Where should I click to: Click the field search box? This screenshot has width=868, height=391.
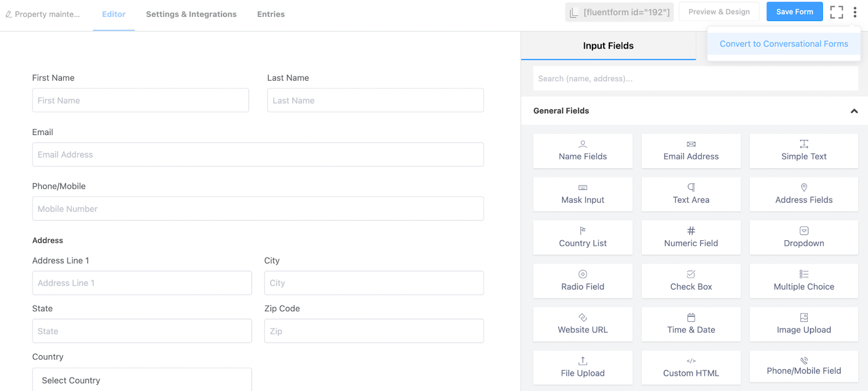tap(695, 79)
